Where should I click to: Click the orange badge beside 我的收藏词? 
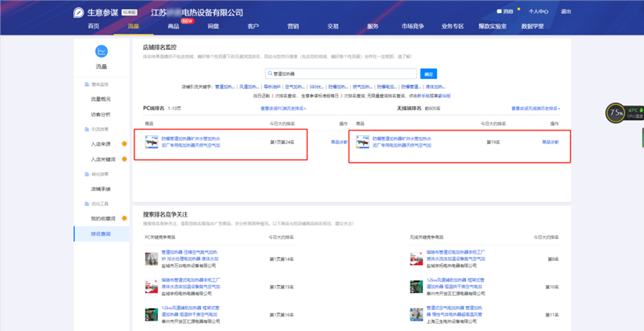click(x=124, y=218)
